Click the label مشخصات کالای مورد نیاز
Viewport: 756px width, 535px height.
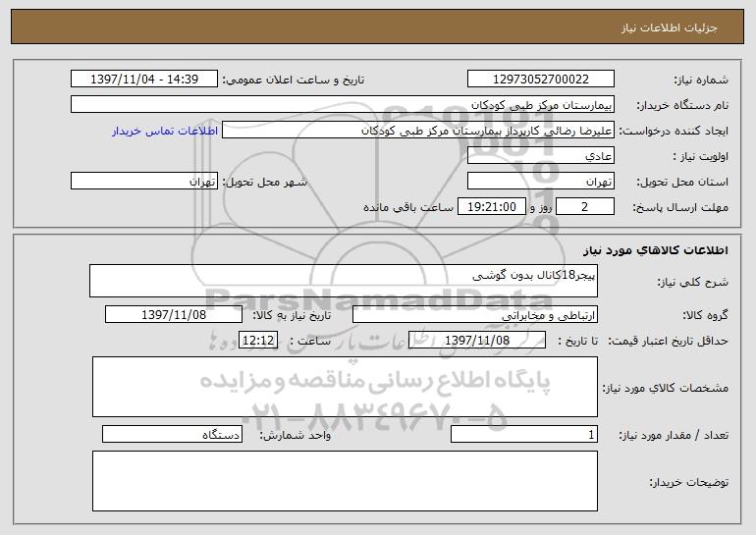(666, 388)
